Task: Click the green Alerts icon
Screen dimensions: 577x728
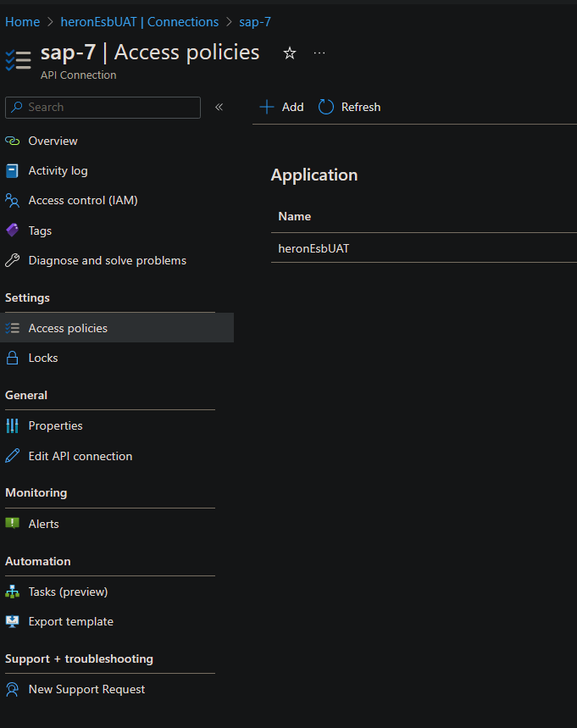Action: pyautogui.click(x=13, y=524)
